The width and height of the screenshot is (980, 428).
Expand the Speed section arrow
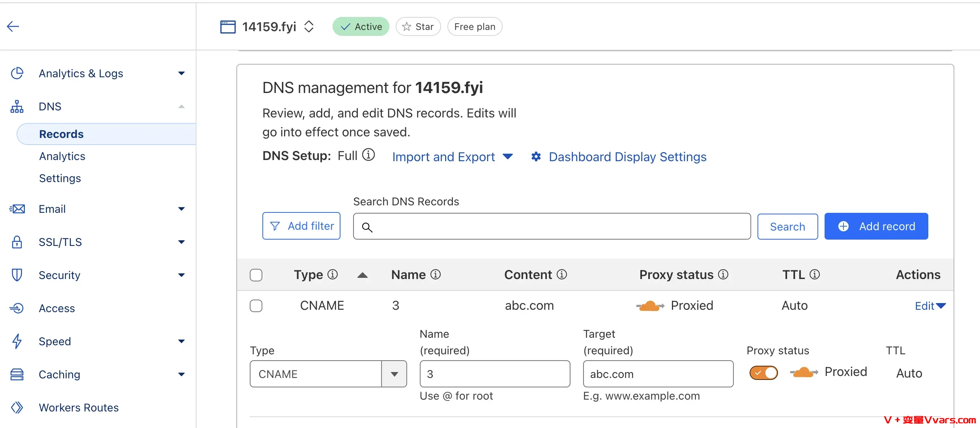click(x=181, y=341)
